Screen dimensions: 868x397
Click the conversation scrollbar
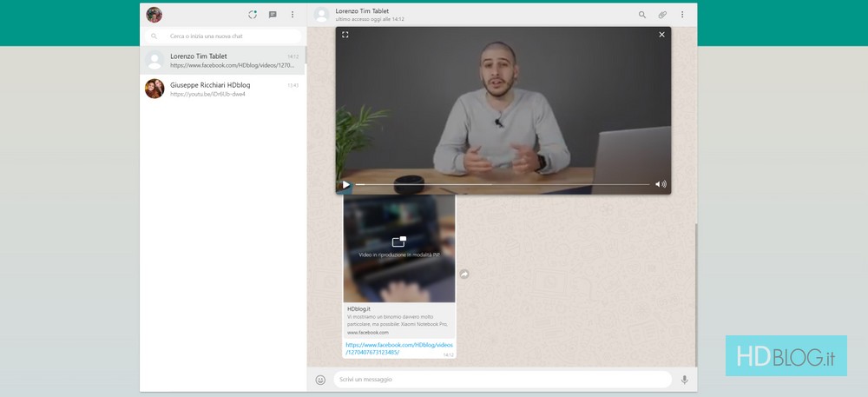pyautogui.click(x=696, y=294)
